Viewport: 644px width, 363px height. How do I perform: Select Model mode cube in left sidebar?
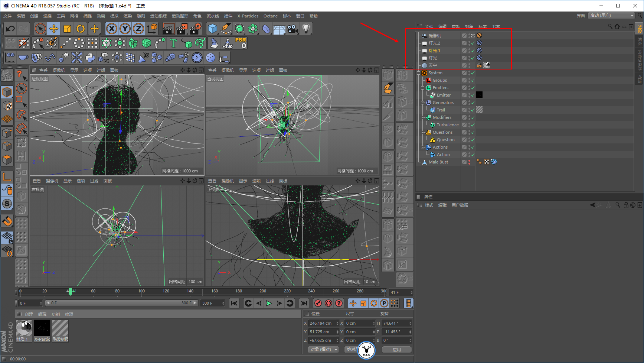[7, 92]
